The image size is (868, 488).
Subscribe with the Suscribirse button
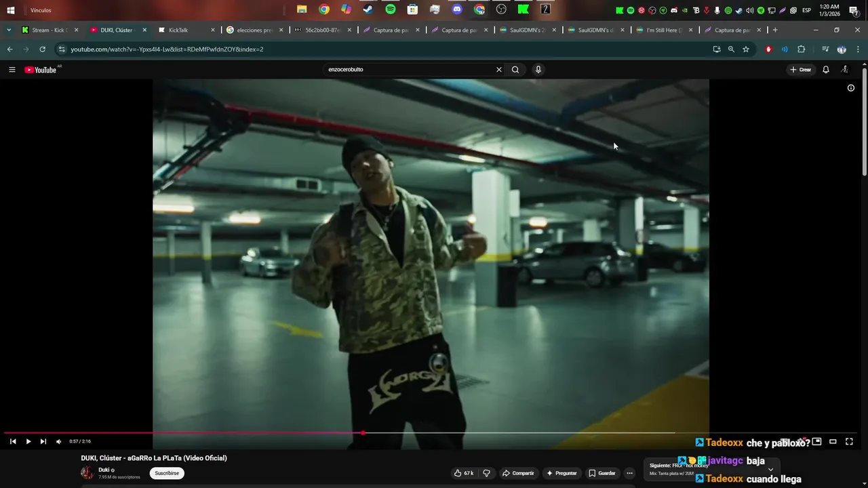167,473
